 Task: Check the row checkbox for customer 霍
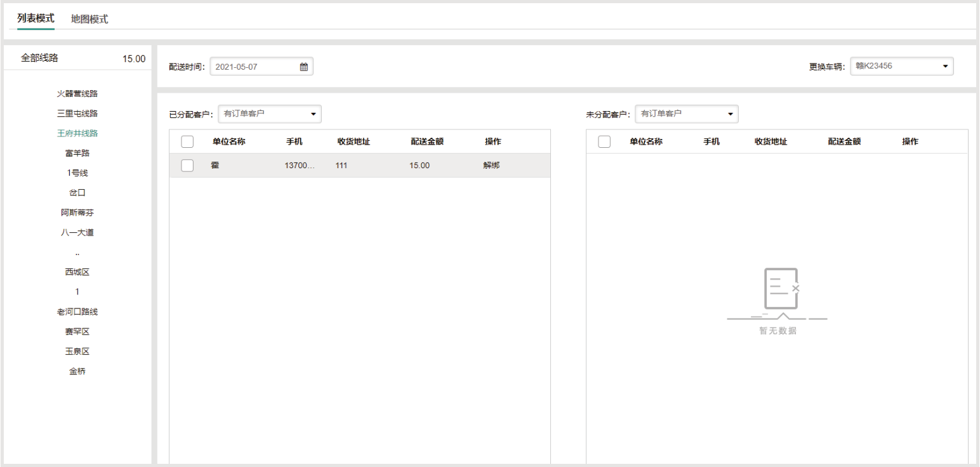point(187,166)
